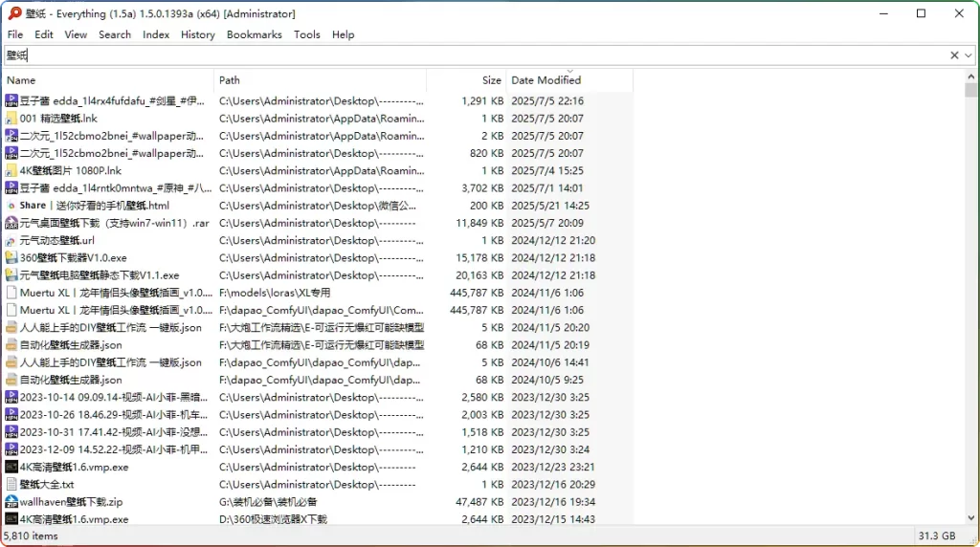Open the Tools menu
This screenshot has height=547, width=980.
coord(307,34)
